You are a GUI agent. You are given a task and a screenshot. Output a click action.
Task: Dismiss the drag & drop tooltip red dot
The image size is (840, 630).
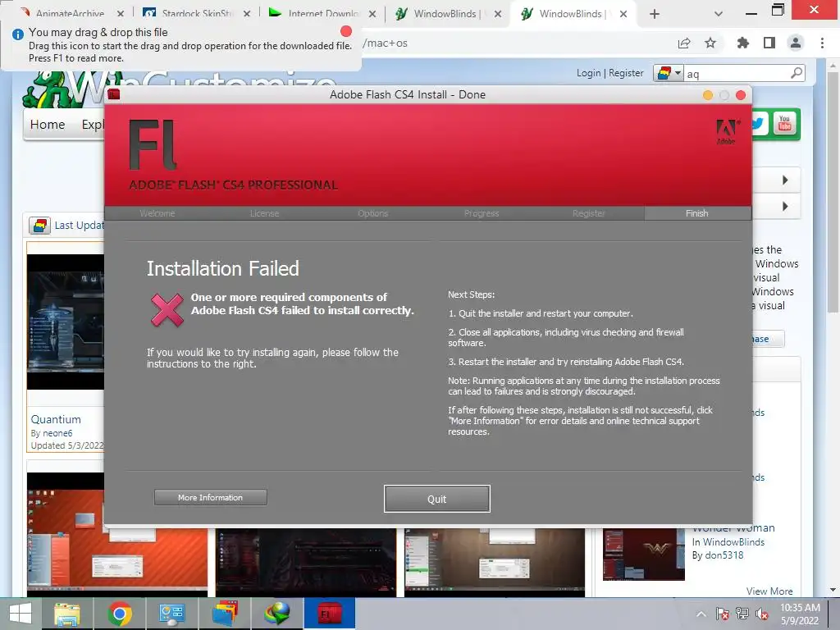[346, 31]
